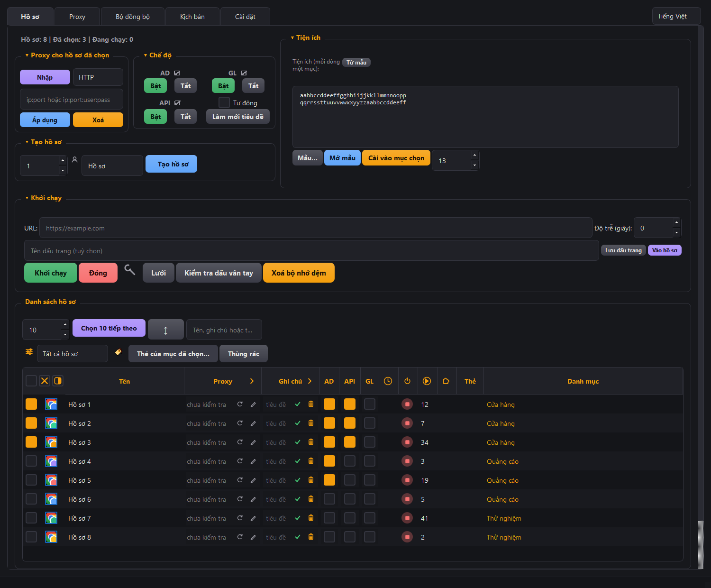Image resolution: width=711 pixels, height=588 pixels.
Task: Toggle the select-all checkbox in table header
Action: click(x=31, y=381)
